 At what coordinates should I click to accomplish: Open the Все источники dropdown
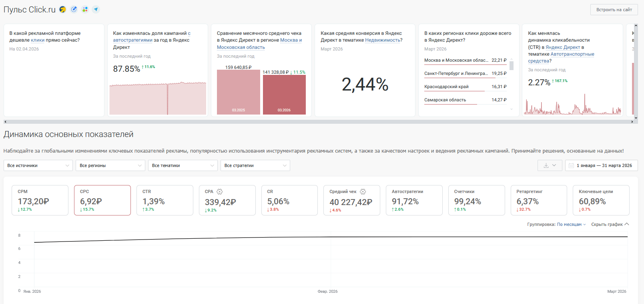(x=38, y=165)
